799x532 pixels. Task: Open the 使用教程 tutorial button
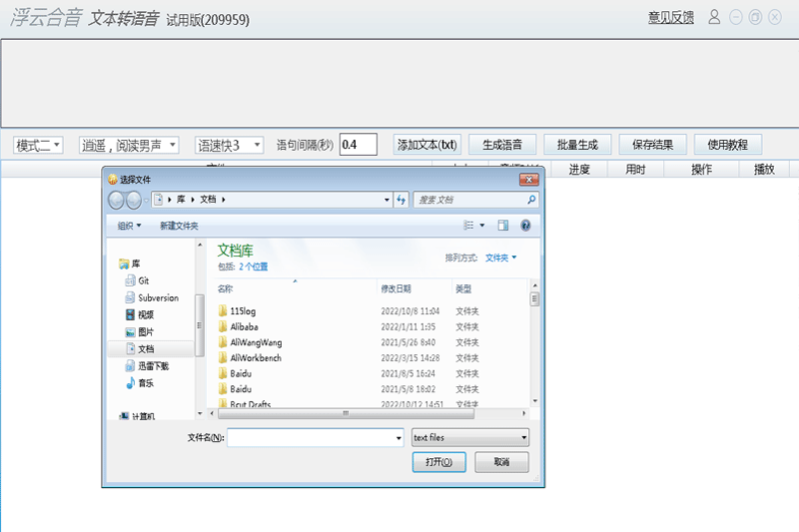[728, 145]
